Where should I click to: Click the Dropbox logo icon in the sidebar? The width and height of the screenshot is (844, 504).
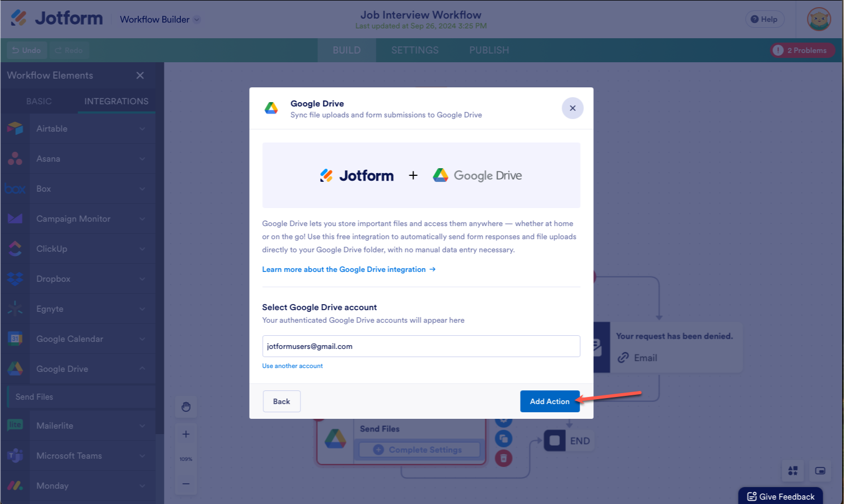[x=15, y=279]
